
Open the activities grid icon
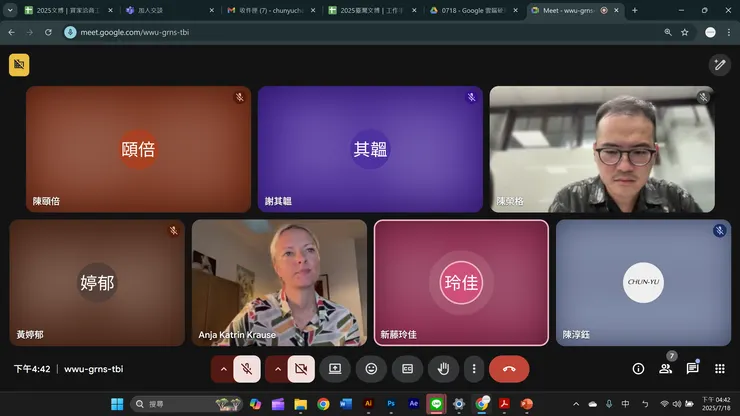(720, 369)
